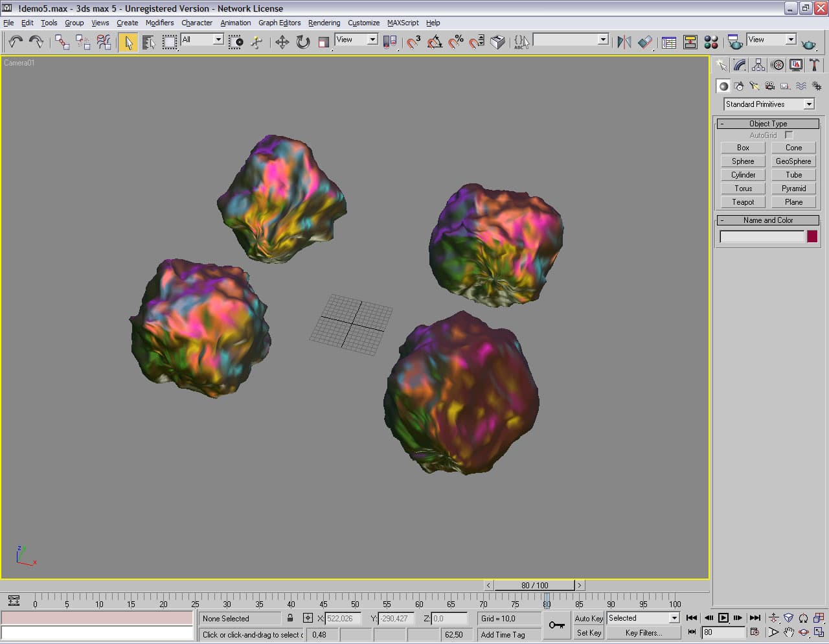Activate the Rotate tool
The height and width of the screenshot is (644, 829).
302,42
